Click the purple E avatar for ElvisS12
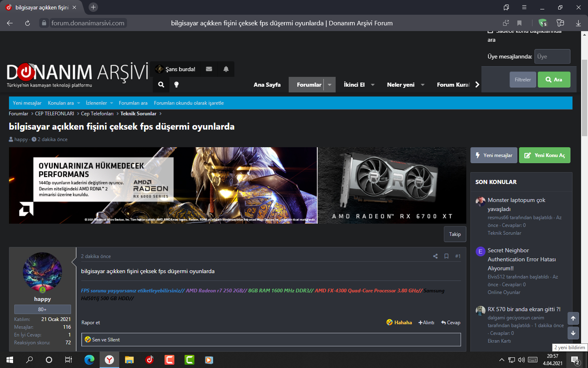Screen dimensions: 588x368 click(480, 251)
